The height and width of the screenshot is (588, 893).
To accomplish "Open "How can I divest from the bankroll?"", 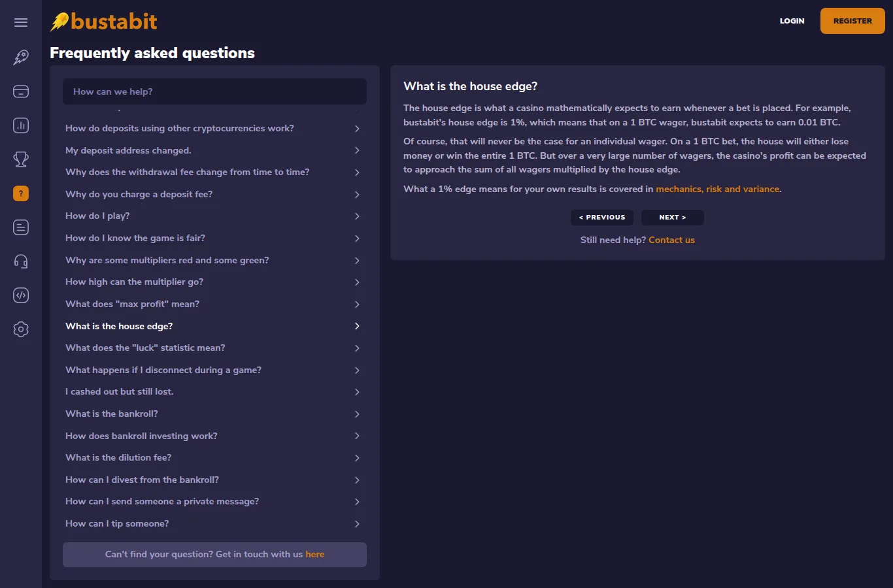I will 214,480.
